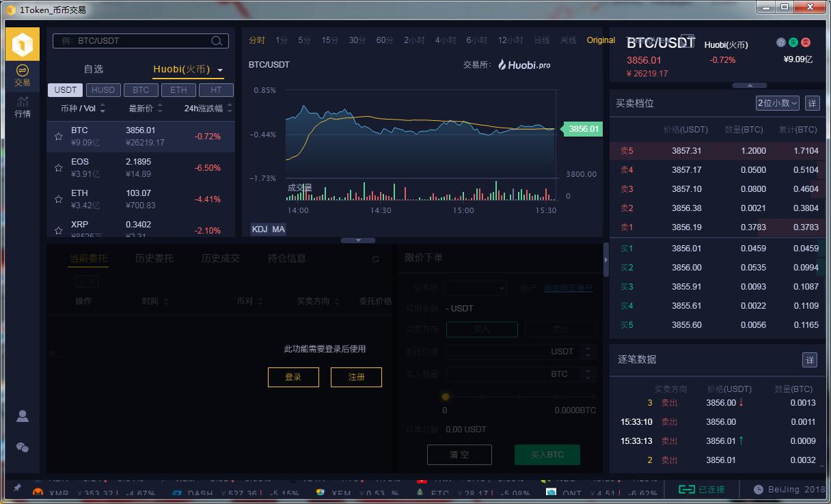Open the 交易 trading sidebar icon
The width and height of the screenshot is (831, 504).
23,76
